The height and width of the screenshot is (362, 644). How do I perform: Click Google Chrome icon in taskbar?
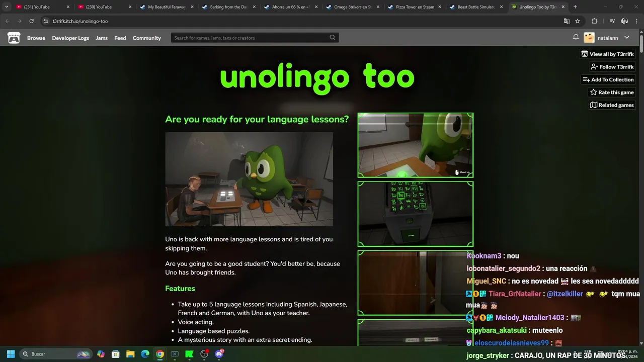click(x=159, y=354)
